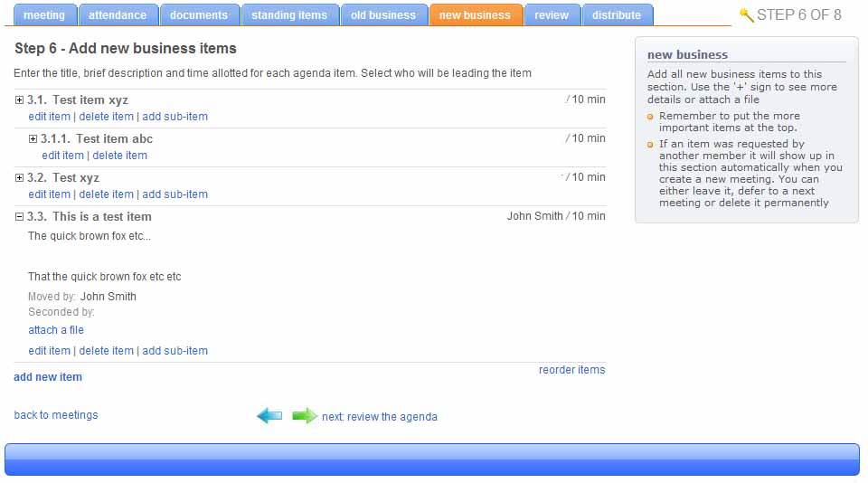Screen dimensions: 868x483
Task: Click the key icon beside Step 6 of 8
Action: click(746, 15)
